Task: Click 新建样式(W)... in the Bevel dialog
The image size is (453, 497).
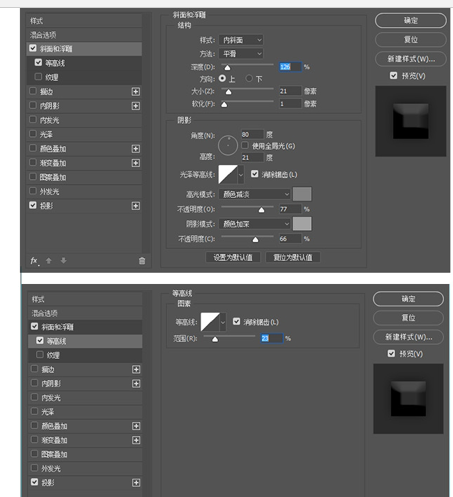Action: (411, 59)
